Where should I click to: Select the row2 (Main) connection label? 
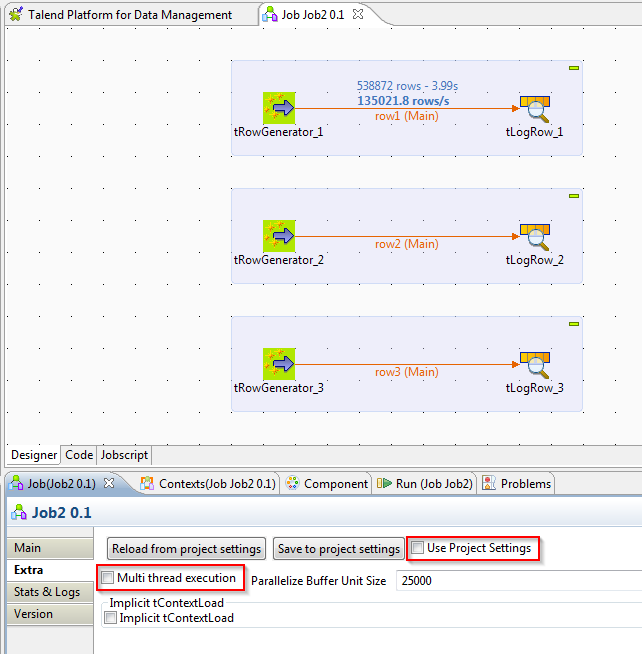407,244
